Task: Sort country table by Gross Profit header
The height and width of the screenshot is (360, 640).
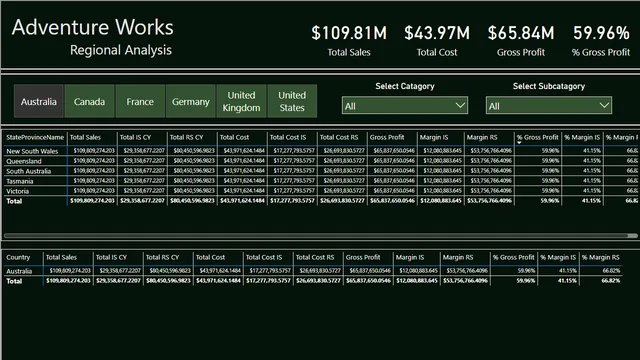Action: (363, 258)
